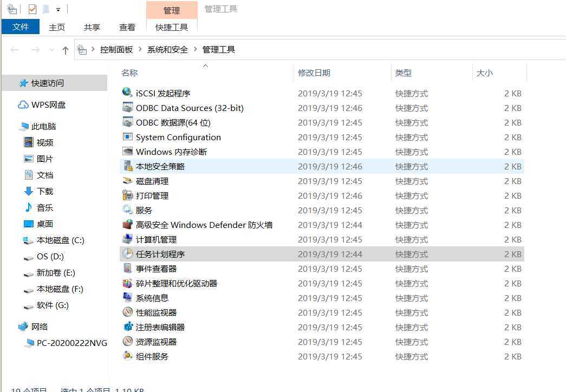
Task: Sort by the 大小 column header
Action: pyautogui.click(x=484, y=73)
